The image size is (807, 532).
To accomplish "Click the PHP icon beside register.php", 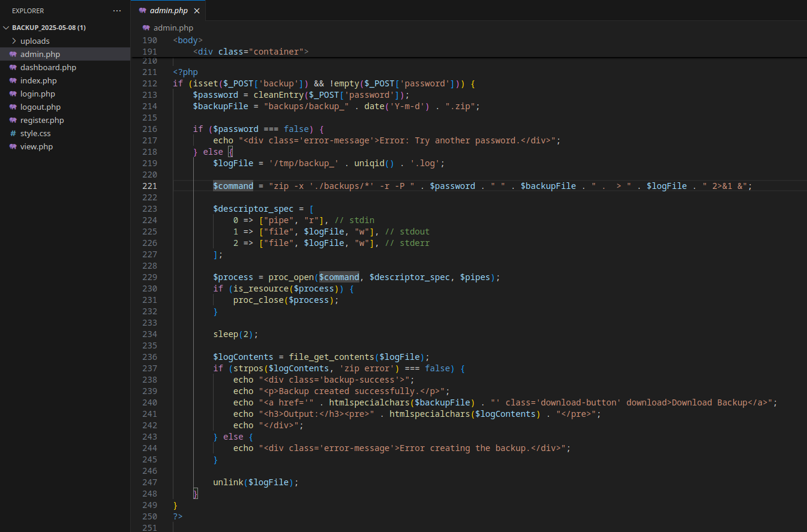I will 13,120.
